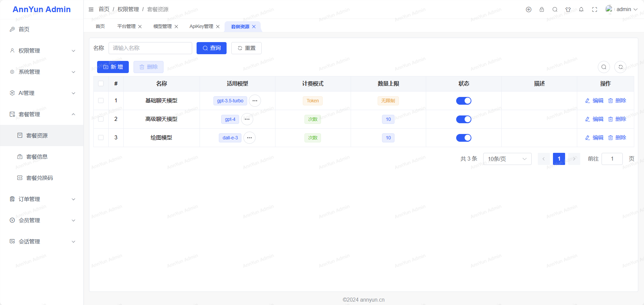This screenshot has width=644, height=305.
Task: Show more models for gpt-3.5-turbo row
Action: click(255, 101)
